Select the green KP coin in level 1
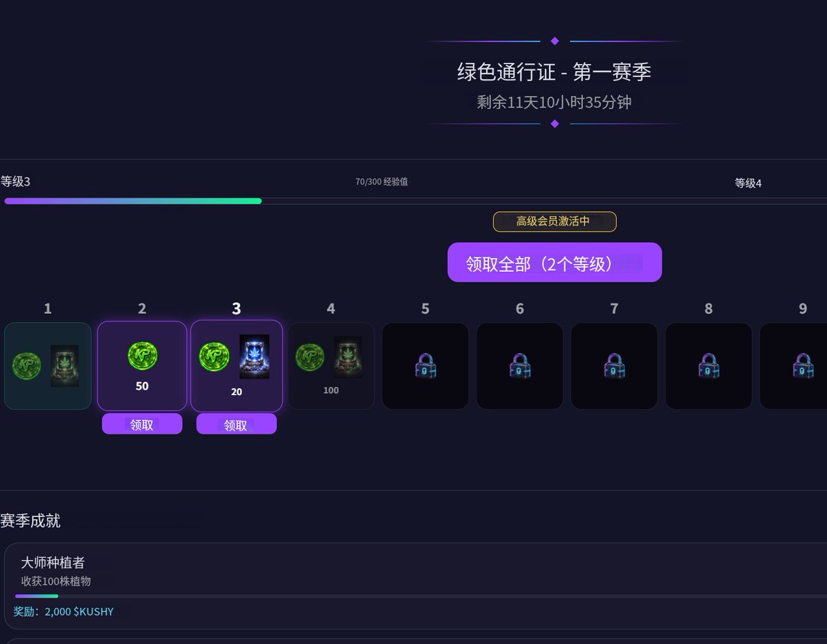 pyautogui.click(x=26, y=365)
